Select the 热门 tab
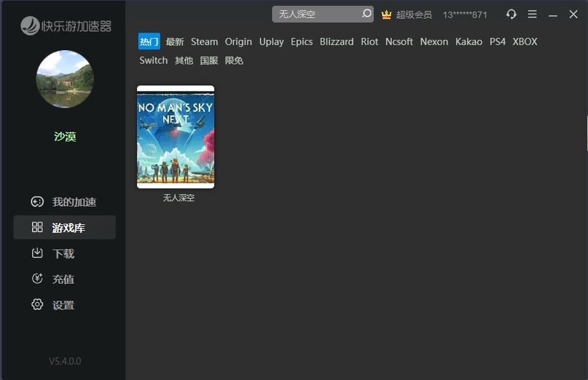588x380 pixels. (x=149, y=42)
